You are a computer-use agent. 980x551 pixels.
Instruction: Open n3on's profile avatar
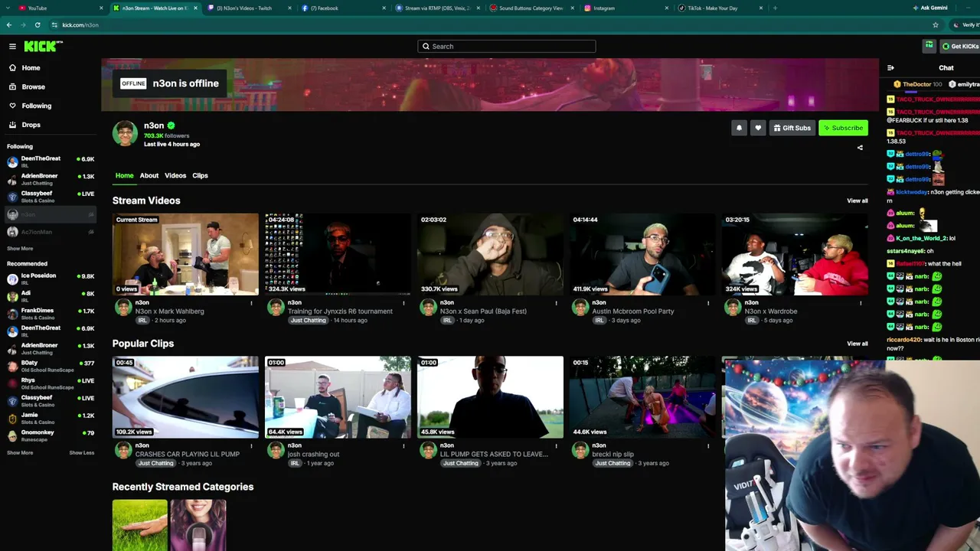click(x=125, y=133)
